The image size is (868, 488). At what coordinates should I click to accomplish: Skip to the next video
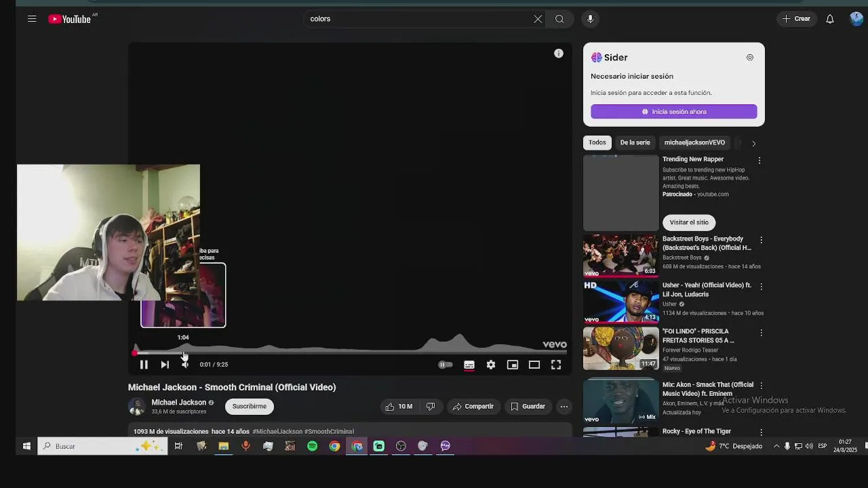pyautogui.click(x=165, y=365)
